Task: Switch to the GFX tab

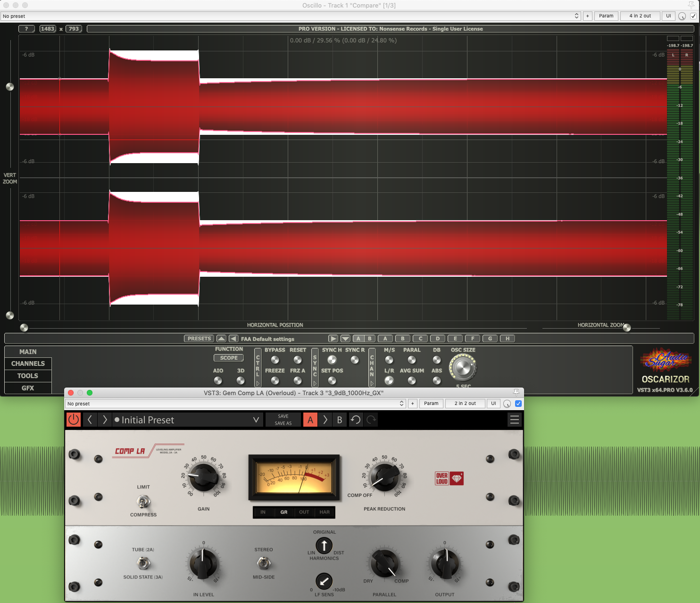Action: click(x=28, y=388)
